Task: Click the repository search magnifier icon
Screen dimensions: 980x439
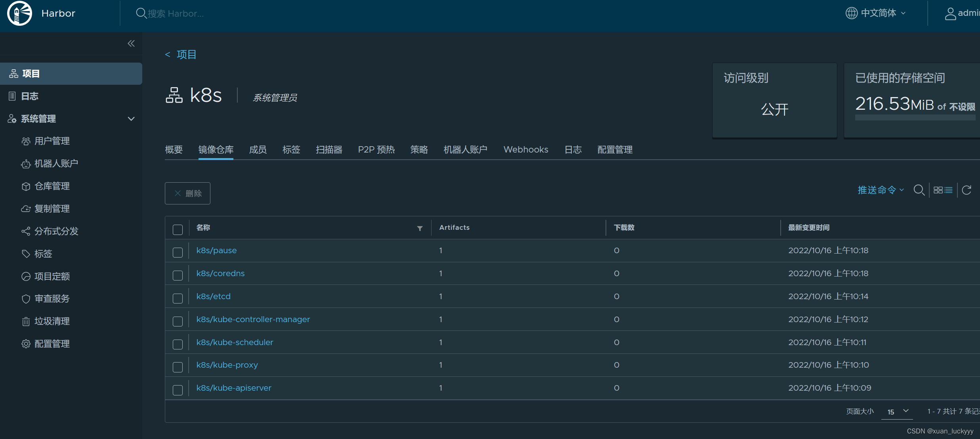Action: [x=919, y=190]
